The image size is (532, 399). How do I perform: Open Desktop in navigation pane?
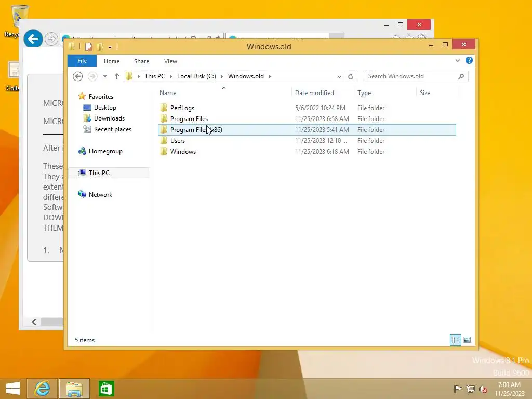[x=105, y=108]
